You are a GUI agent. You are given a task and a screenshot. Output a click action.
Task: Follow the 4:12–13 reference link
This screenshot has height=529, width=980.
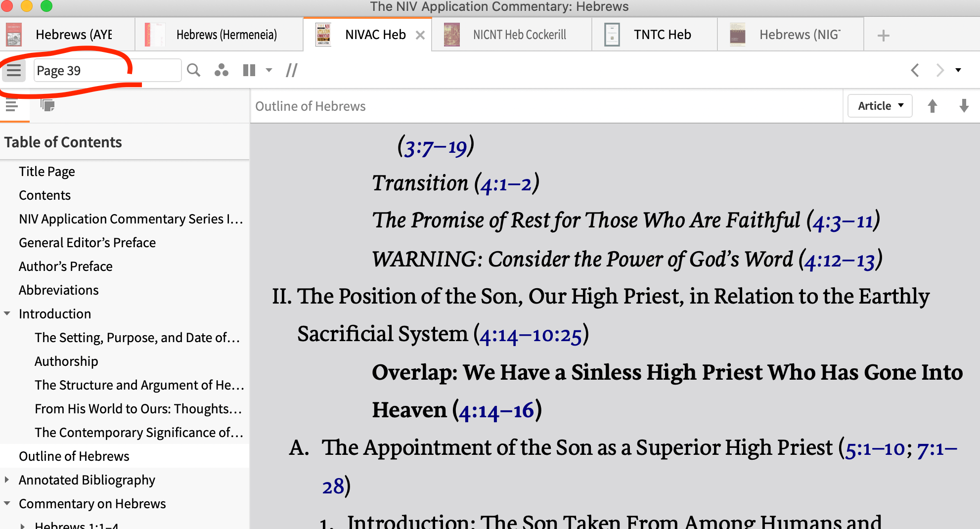840,261
